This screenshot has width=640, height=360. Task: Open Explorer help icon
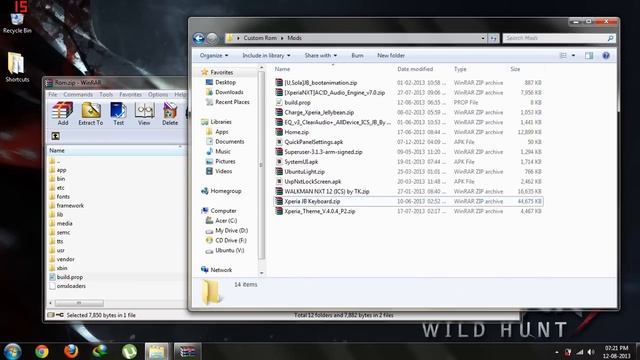(x=606, y=56)
